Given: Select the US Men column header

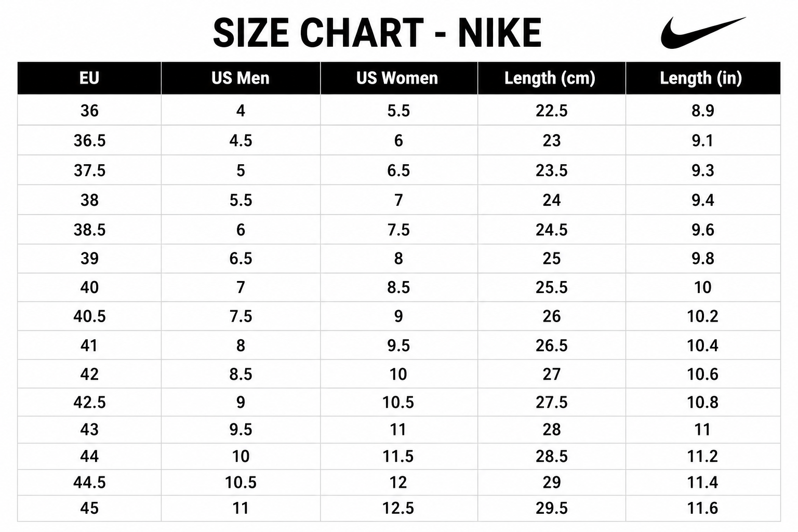Looking at the screenshot, I should pos(241,78).
